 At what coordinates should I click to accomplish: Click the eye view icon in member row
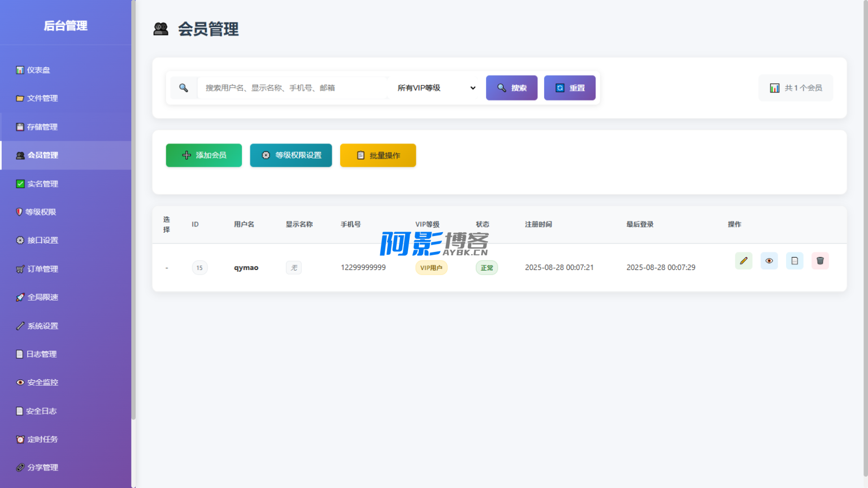click(769, 261)
